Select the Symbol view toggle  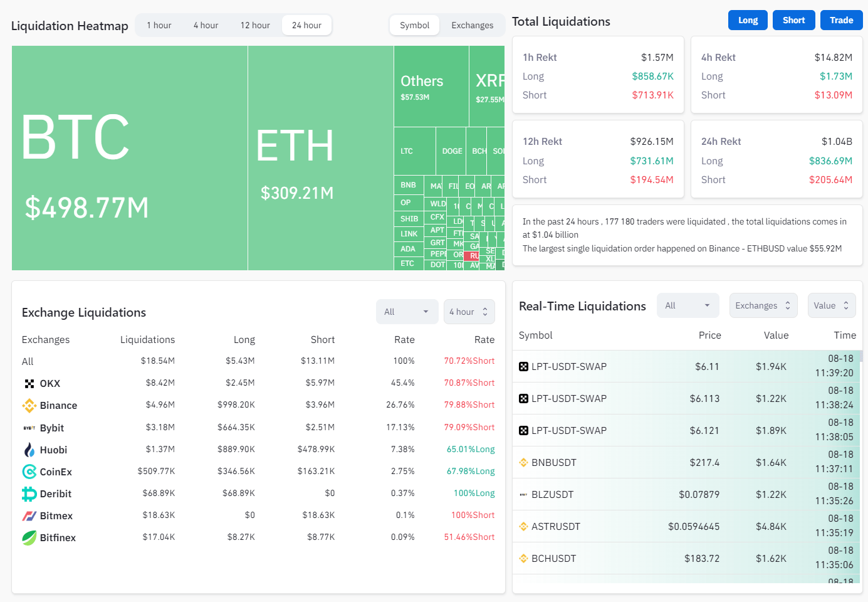414,25
